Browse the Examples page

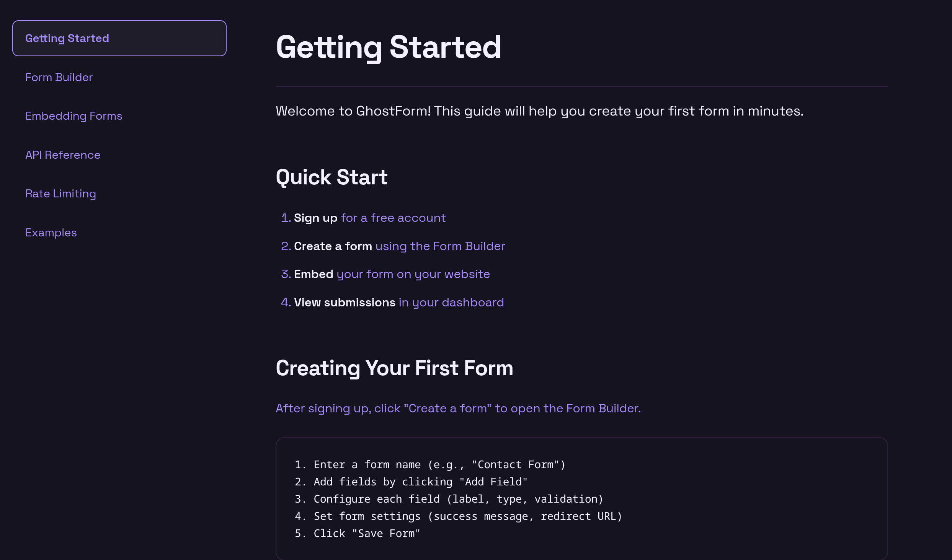51,232
